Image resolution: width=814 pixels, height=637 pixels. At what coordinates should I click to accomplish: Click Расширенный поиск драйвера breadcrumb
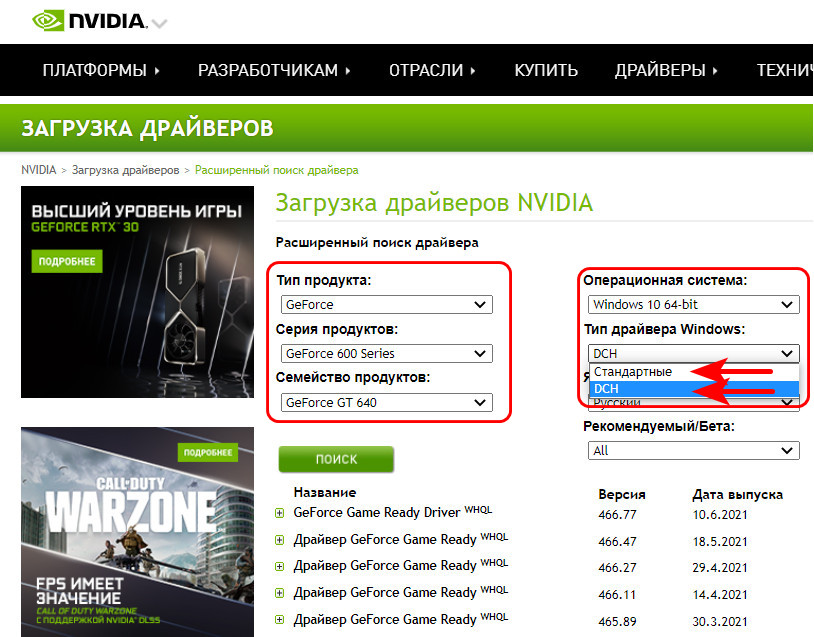pos(276,170)
